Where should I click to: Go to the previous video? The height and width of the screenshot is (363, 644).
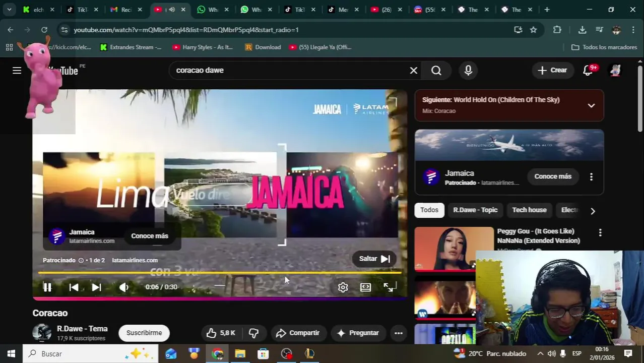[x=74, y=287]
